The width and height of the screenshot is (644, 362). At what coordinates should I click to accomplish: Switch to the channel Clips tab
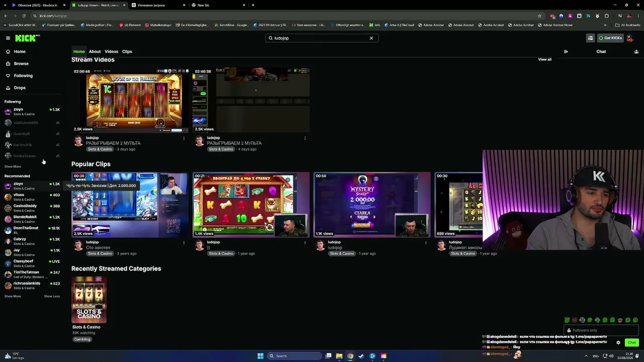(x=127, y=52)
